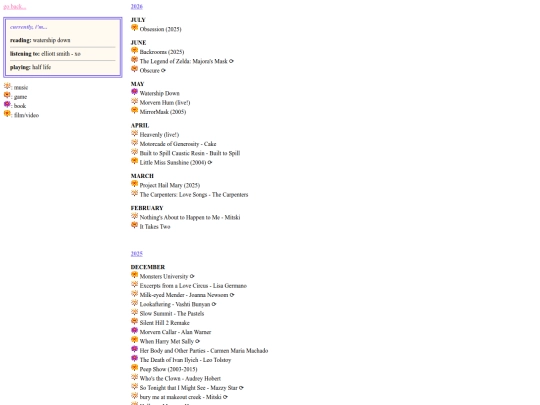
Task: Click the music icon beside Built to Spill
Action: [x=135, y=152]
